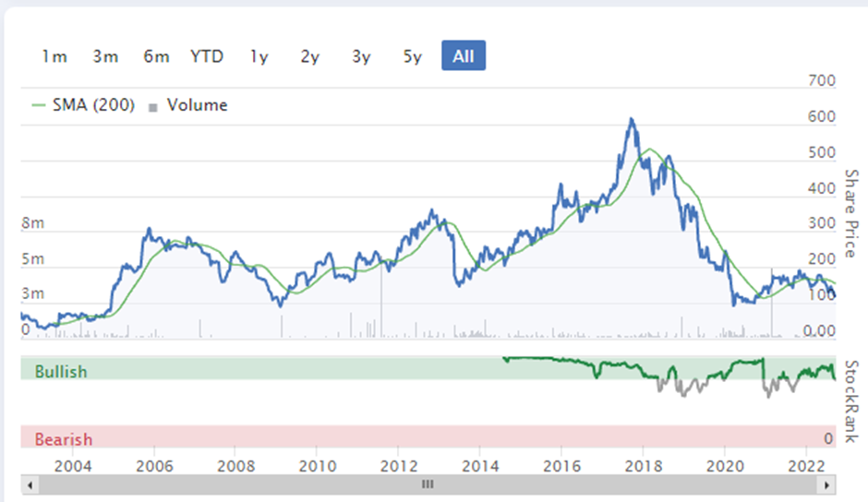This screenshot has width=868, height=502.
Task: Select the 1y time range
Action: (x=259, y=56)
